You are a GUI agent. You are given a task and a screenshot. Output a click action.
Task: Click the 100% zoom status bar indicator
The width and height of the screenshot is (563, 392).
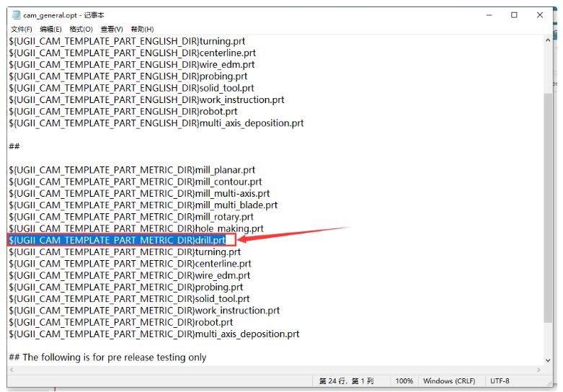404,380
